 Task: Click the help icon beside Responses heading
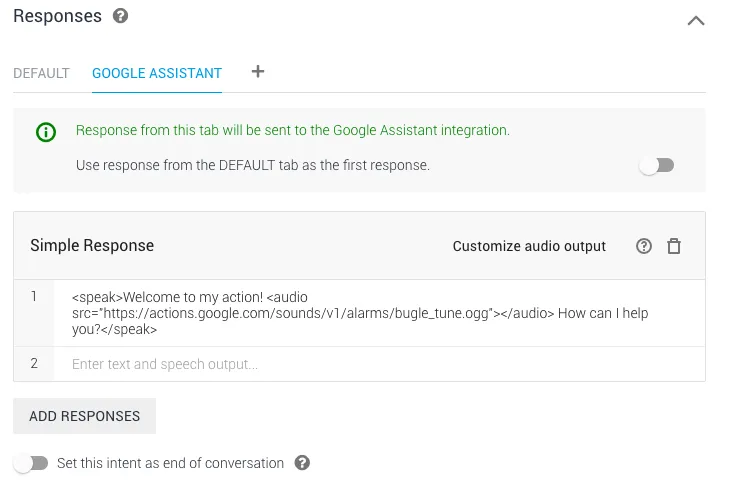click(121, 16)
